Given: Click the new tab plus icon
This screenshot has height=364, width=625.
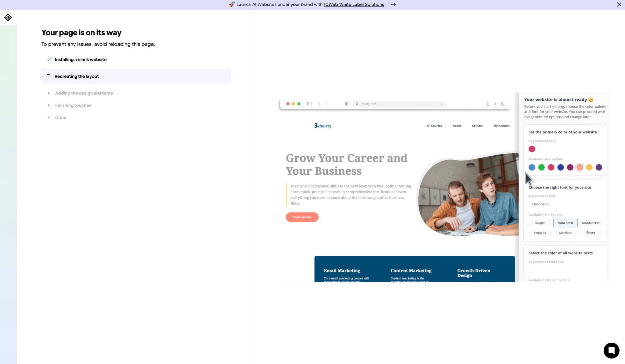Looking at the screenshot, I should click(x=495, y=104).
